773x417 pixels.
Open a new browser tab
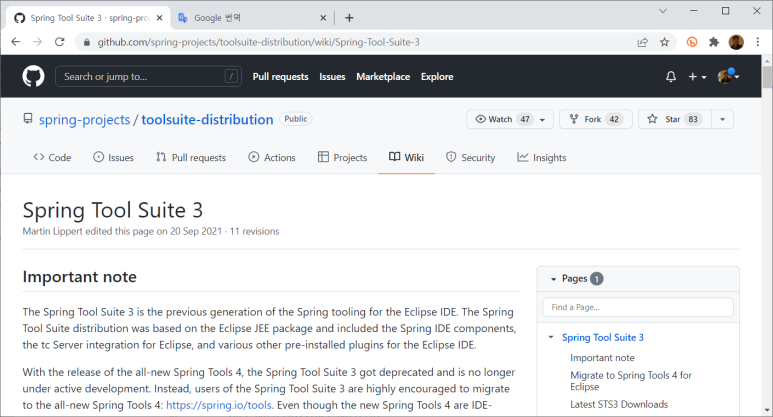(349, 18)
